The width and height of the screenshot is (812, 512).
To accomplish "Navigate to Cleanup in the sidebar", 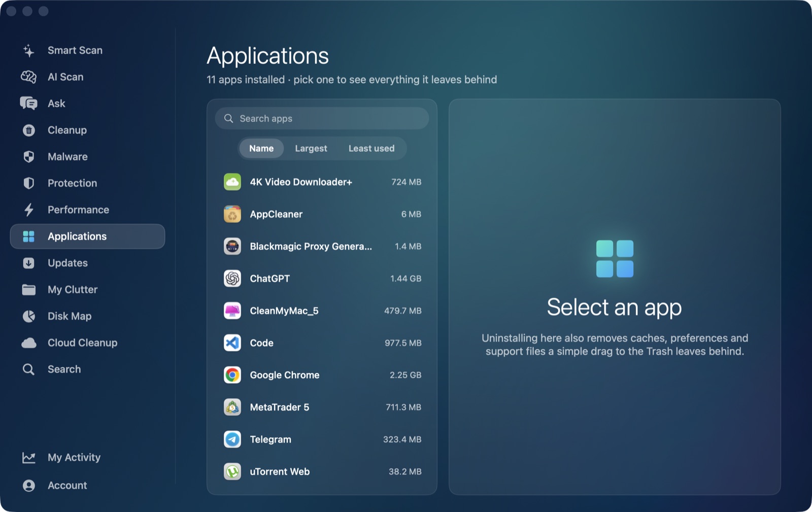I will [x=67, y=130].
